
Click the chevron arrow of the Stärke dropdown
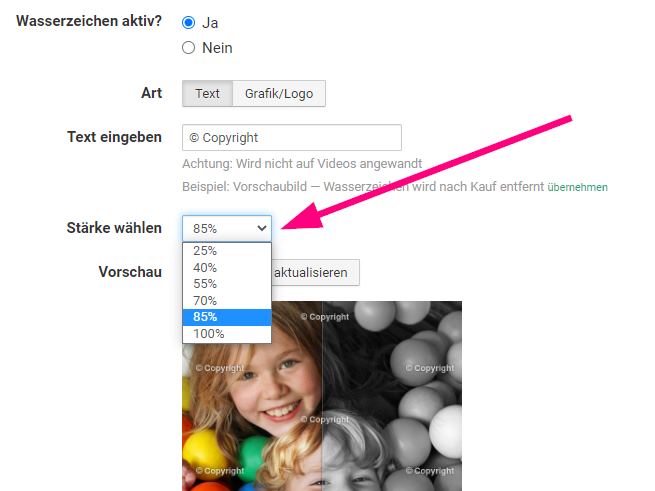[262, 228]
